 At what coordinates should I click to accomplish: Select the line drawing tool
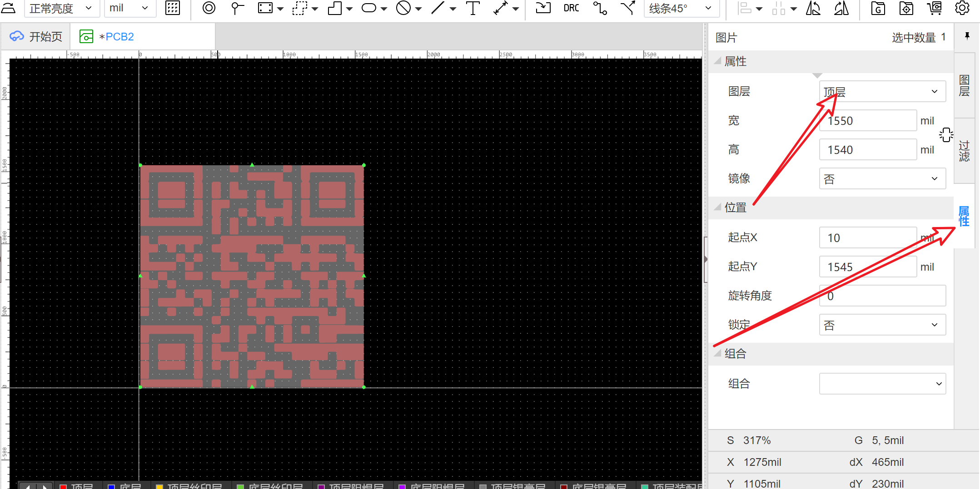pos(438,8)
